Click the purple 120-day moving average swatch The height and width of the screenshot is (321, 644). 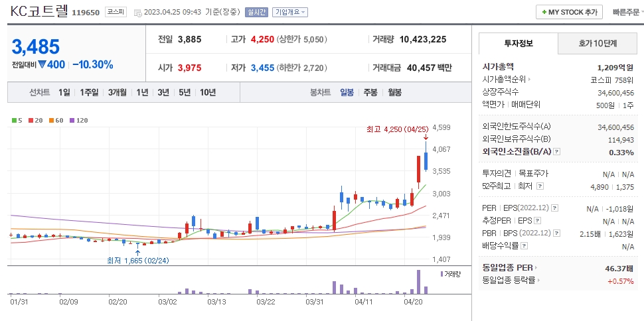pyautogui.click(x=72, y=121)
